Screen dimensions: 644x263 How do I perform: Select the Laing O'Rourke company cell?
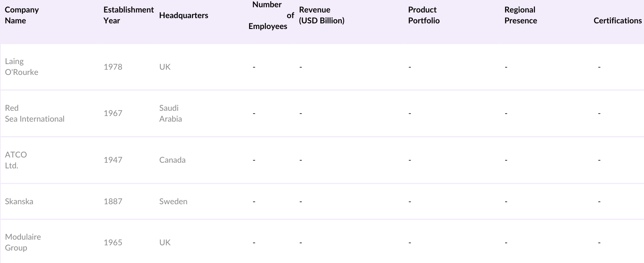tap(22, 67)
